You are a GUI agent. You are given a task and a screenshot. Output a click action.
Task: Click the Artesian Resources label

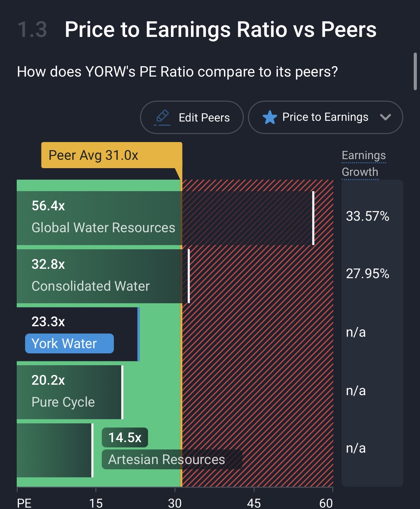[166, 460]
